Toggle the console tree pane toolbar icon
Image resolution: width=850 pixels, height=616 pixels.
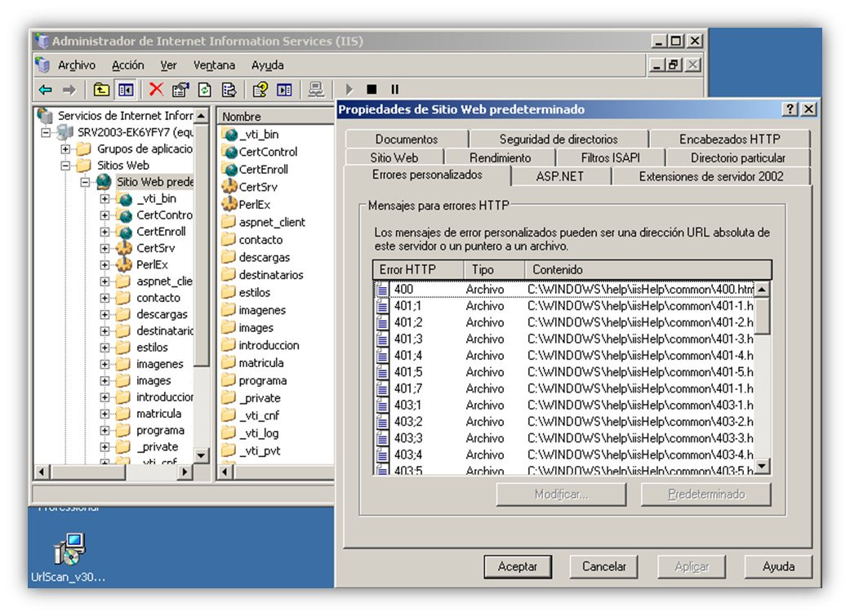coord(126,90)
